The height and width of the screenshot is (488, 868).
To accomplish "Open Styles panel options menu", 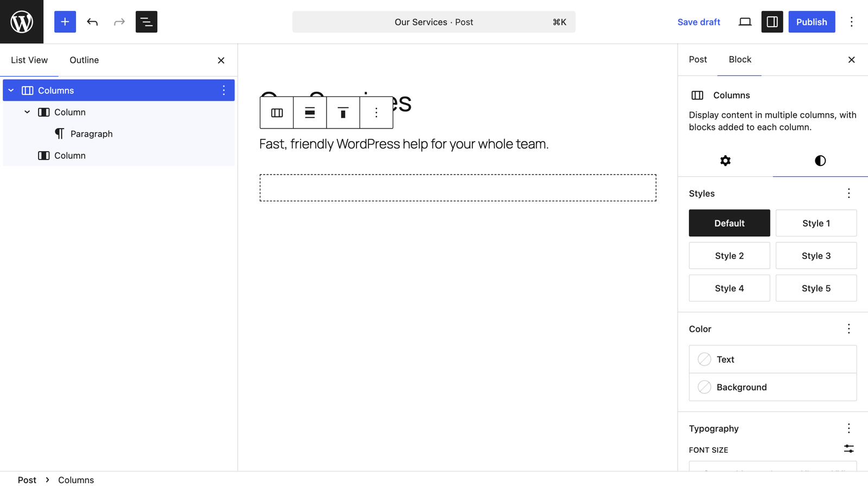I will 849,194.
